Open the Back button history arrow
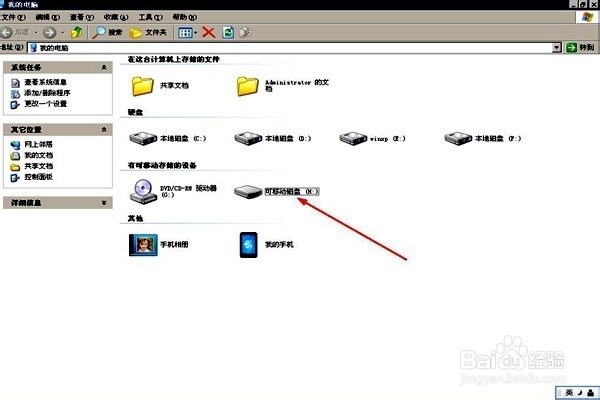 coord(37,33)
